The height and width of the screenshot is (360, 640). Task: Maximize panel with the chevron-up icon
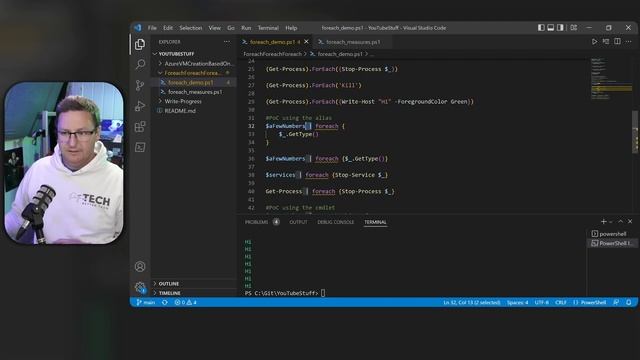[620, 222]
